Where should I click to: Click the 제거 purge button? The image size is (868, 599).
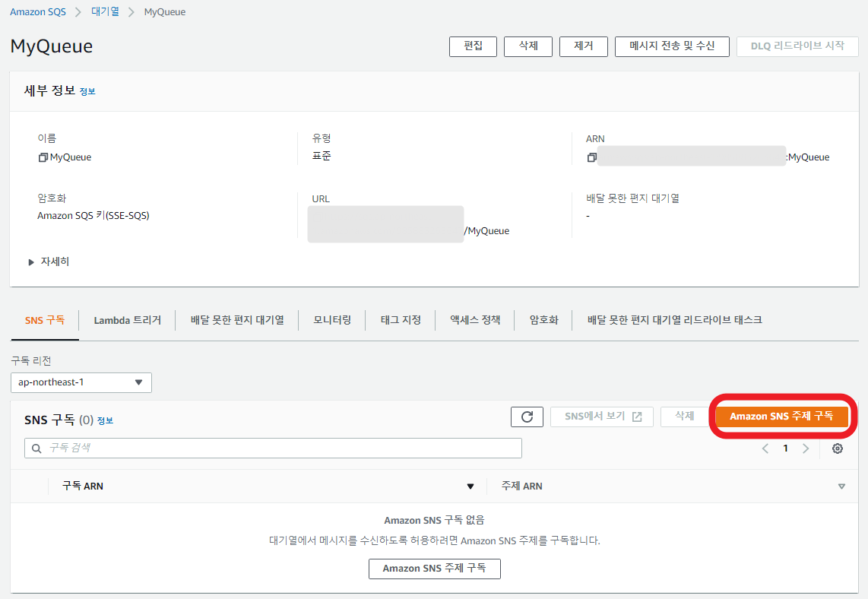pyautogui.click(x=584, y=46)
